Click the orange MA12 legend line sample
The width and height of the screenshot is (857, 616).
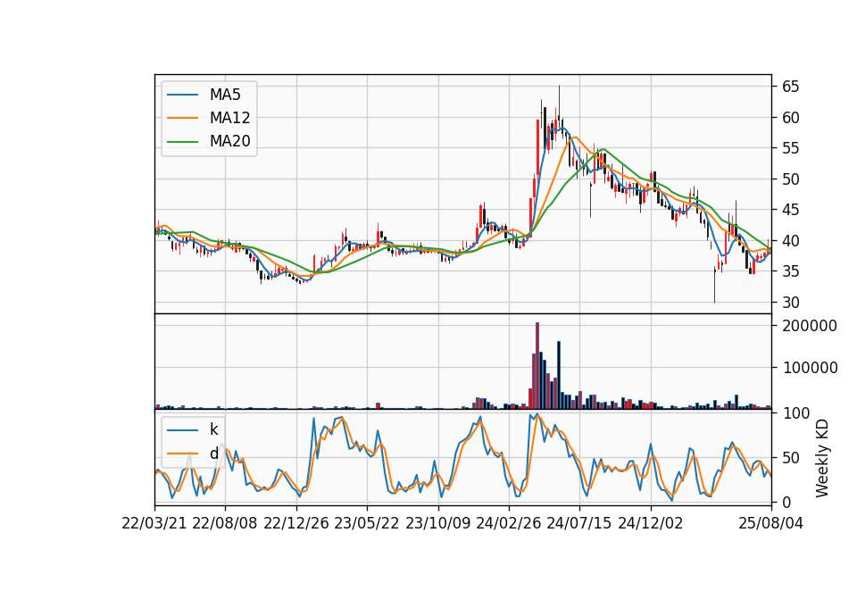(x=182, y=118)
